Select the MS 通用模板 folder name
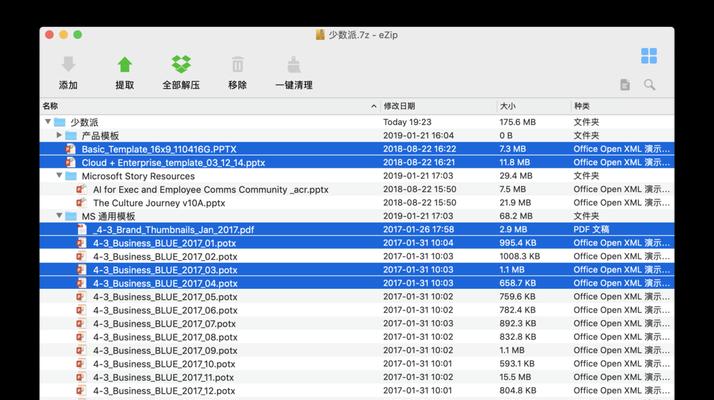 [x=108, y=216]
